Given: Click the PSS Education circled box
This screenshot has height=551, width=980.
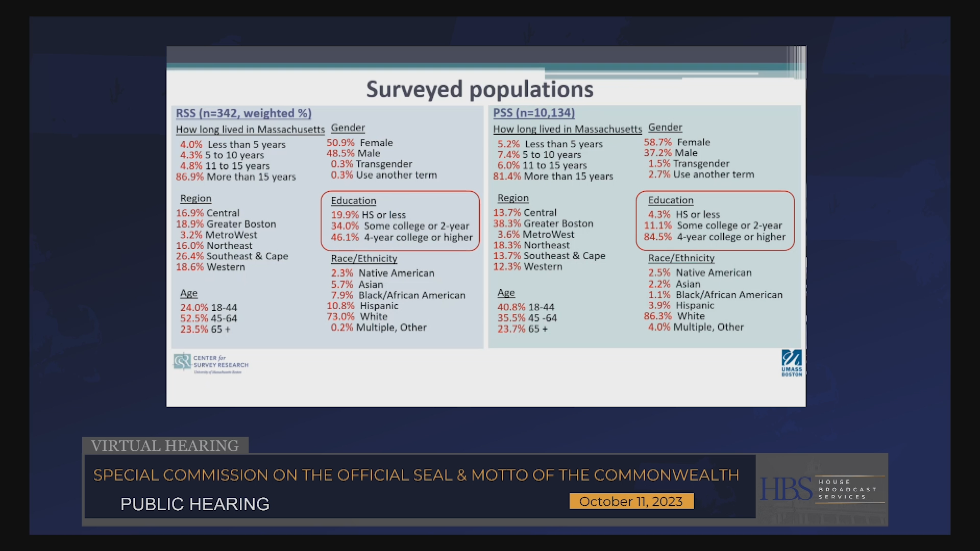Looking at the screenshot, I should pyautogui.click(x=715, y=220).
